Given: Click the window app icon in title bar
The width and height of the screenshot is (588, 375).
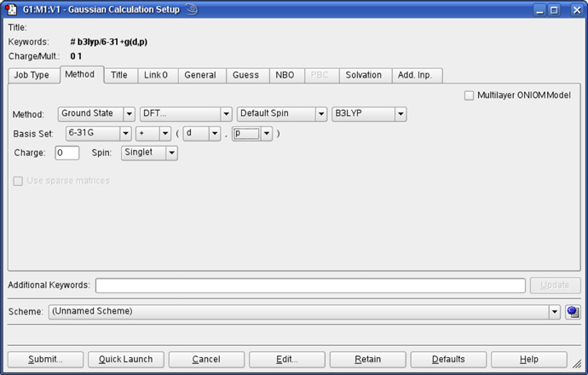Looking at the screenshot, I should (11, 9).
